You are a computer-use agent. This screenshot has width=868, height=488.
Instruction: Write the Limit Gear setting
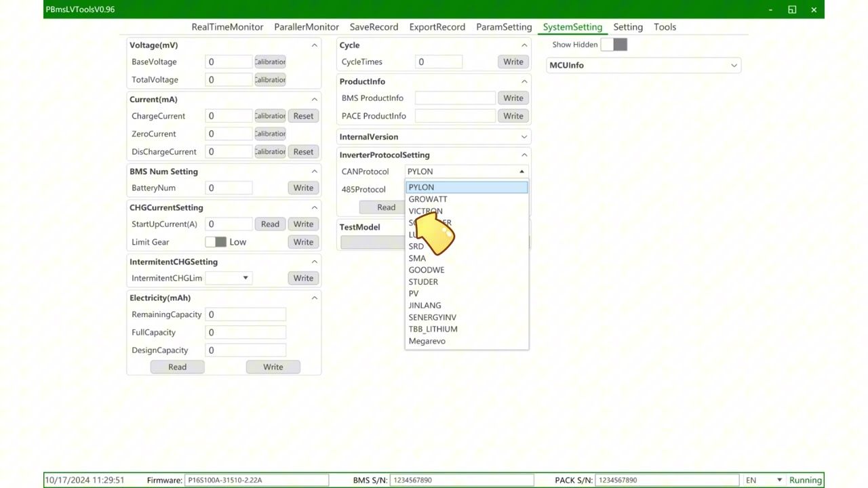click(x=303, y=242)
